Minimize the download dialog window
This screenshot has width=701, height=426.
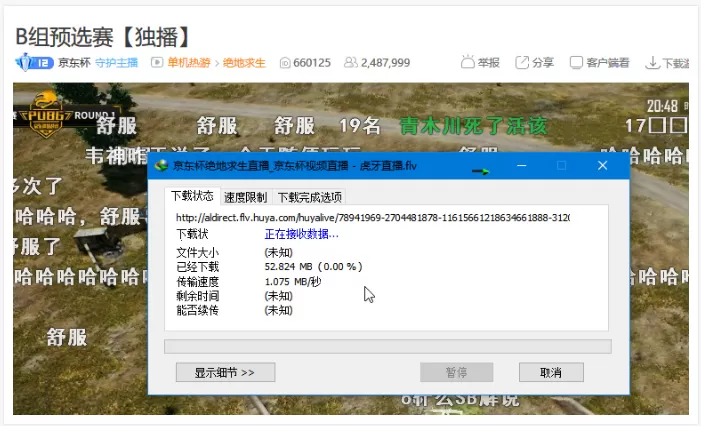click(521, 166)
